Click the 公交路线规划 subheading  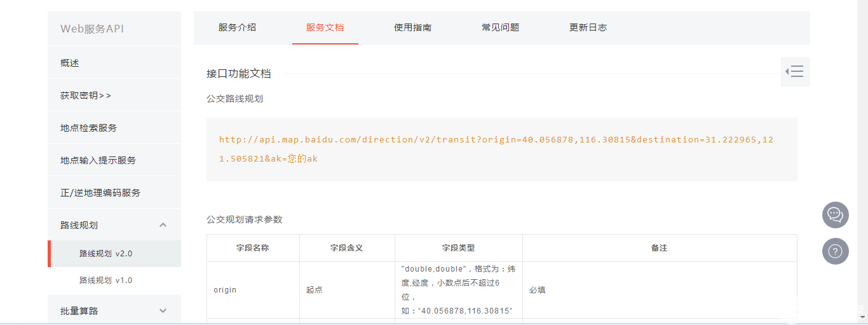[x=234, y=99]
